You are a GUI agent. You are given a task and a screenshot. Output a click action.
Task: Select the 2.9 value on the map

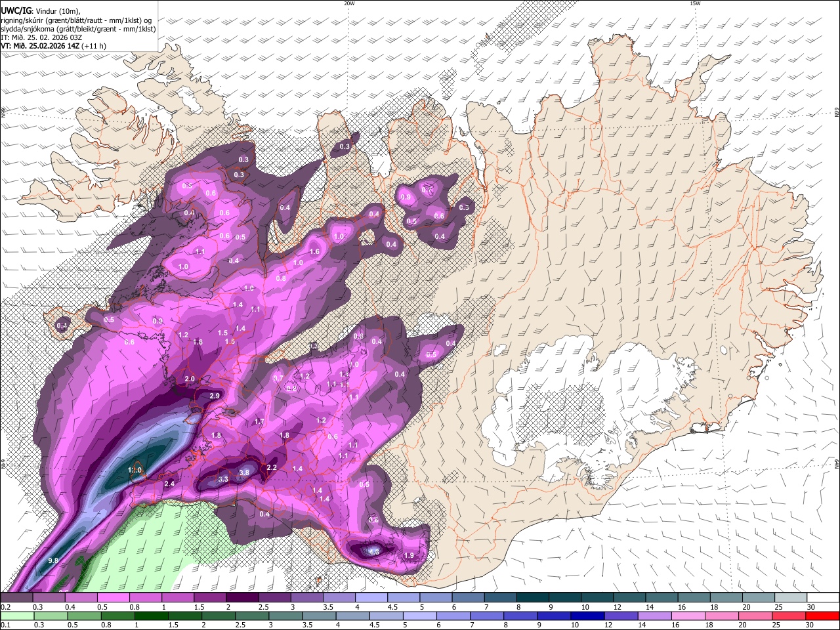coord(215,396)
